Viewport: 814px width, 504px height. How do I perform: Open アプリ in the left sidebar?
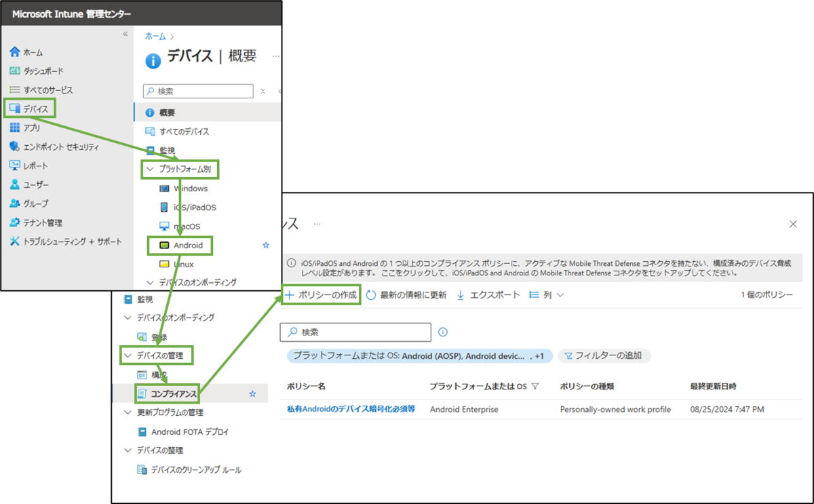point(25,128)
